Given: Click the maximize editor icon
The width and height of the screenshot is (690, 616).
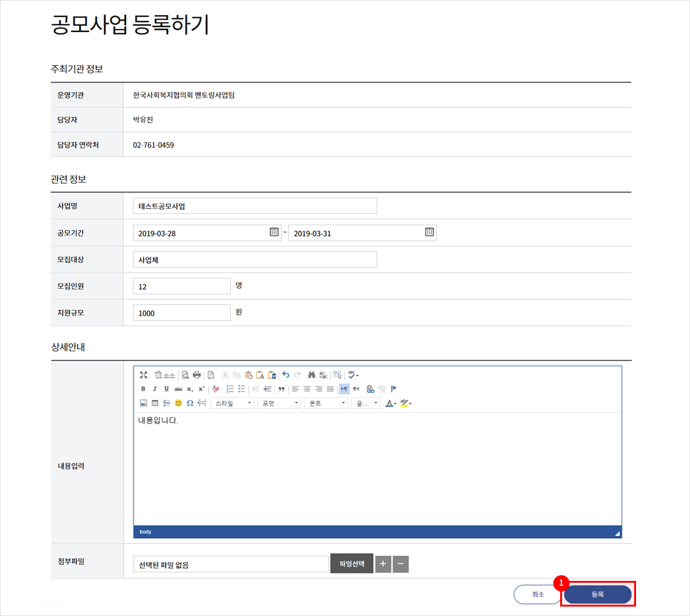Looking at the screenshot, I should click(144, 375).
